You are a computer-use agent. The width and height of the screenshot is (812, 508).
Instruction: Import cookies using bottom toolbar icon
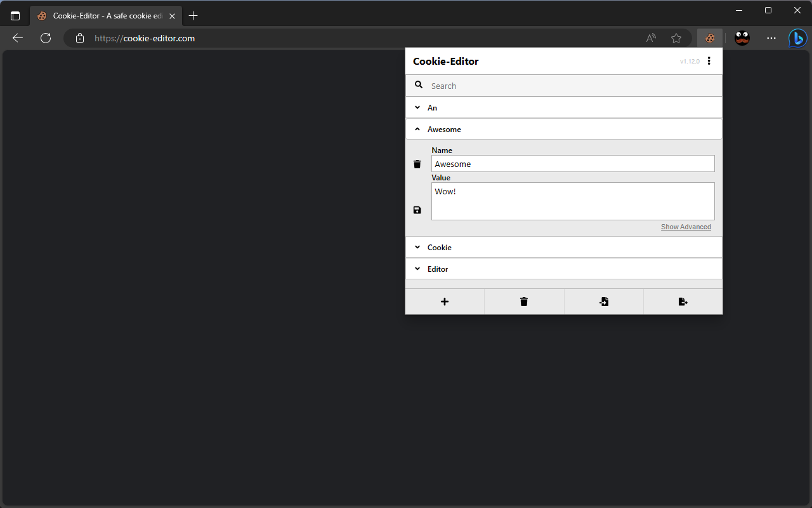coord(604,302)
